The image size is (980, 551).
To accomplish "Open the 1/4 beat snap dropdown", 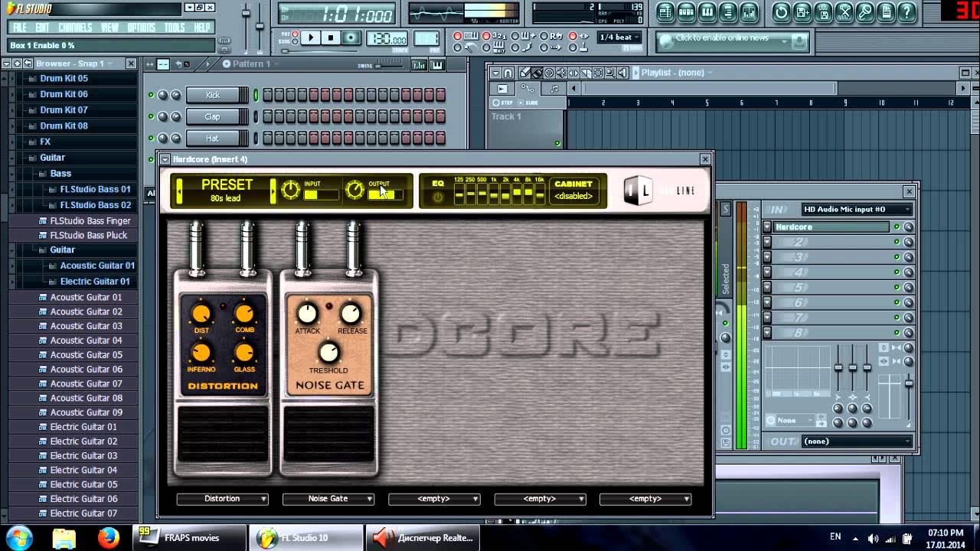I will pyautogui.click(x=619, y=37).
